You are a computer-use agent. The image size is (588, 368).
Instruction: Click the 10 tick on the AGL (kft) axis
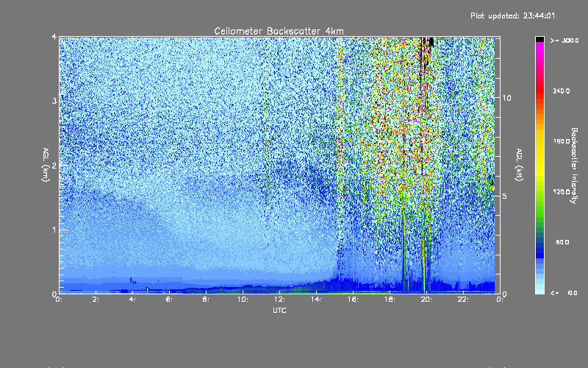pyautogui.click(x=506, y=98)
